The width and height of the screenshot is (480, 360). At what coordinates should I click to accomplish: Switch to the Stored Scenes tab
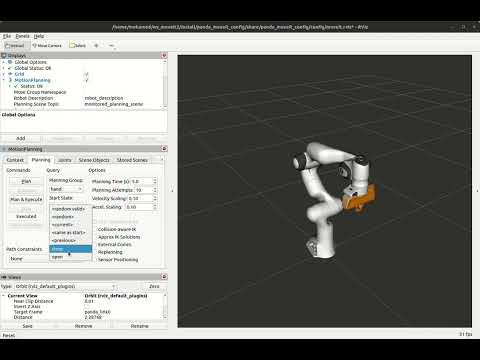pos(132,160)
